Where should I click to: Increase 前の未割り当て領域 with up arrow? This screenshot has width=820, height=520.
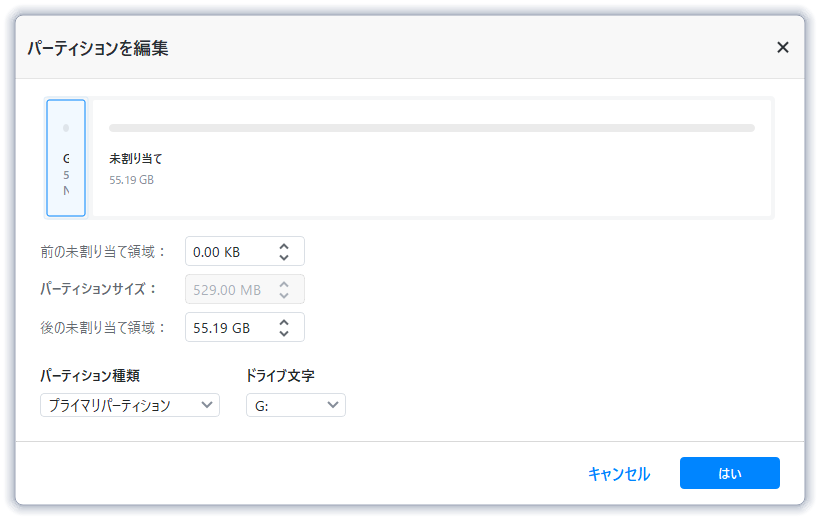tap(284, 245)
